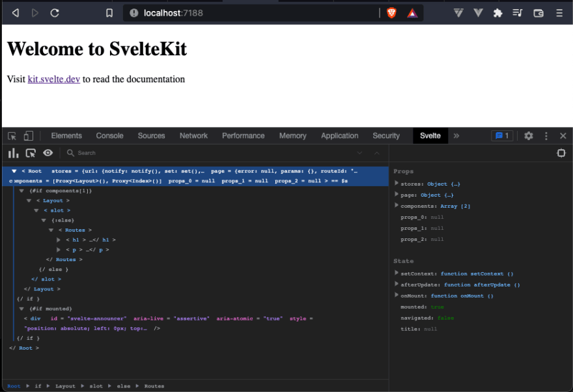Collapse the Layout component node
573x392 pixels.
[29, 201]
